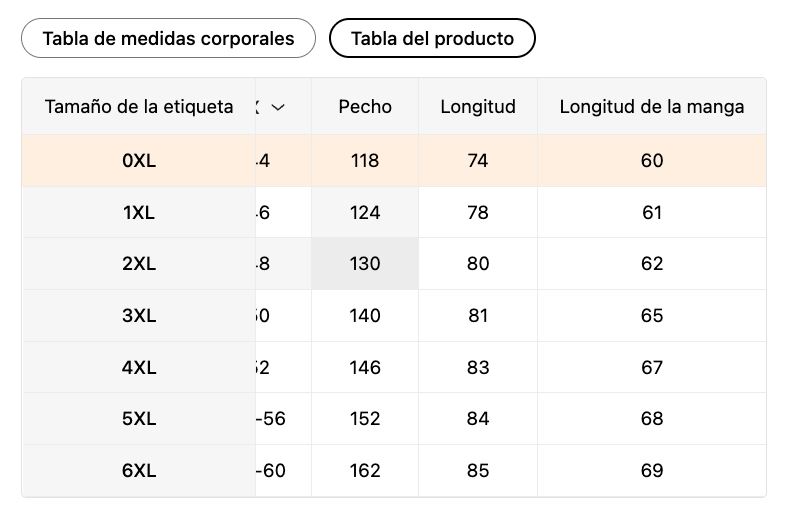Image resolution: width=788 pixels, height=514 pixels.
Task: Select the 162 chest value for 6XL
Action: pyautogui.click(x=365, y=471)
